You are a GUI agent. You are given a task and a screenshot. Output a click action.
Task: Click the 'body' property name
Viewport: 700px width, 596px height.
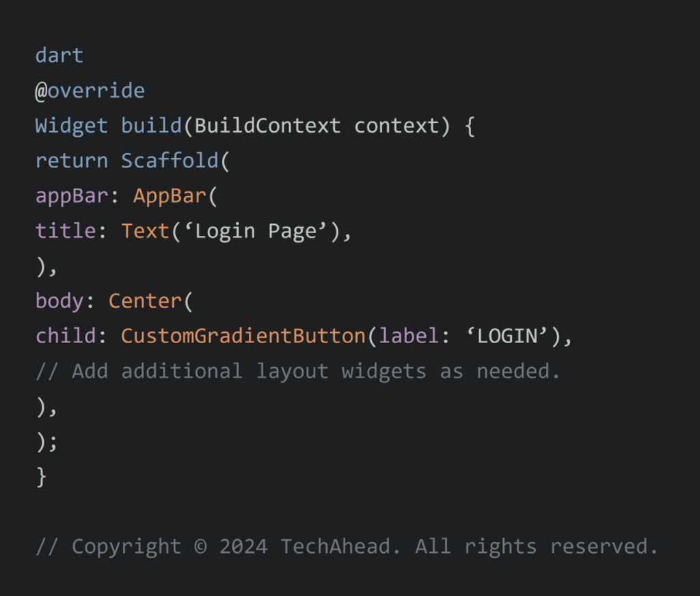(x=59, y=301)
